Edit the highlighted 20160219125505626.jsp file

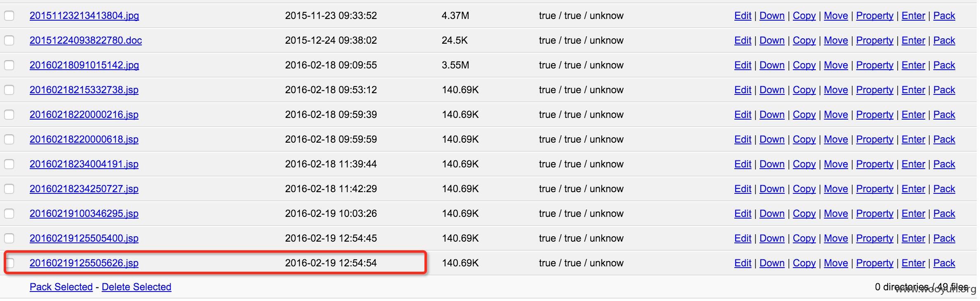point(743,263)
